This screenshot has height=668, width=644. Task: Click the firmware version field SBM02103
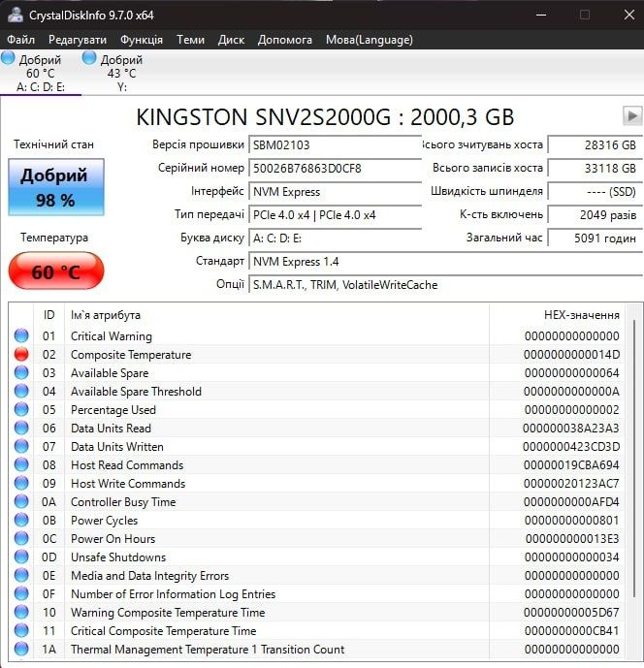click(x=335, y=144)
